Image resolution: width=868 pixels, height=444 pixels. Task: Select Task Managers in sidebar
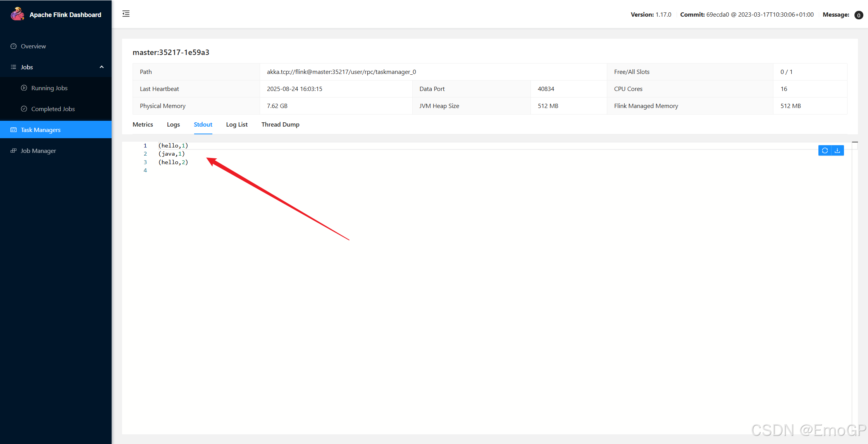[56, 130]
